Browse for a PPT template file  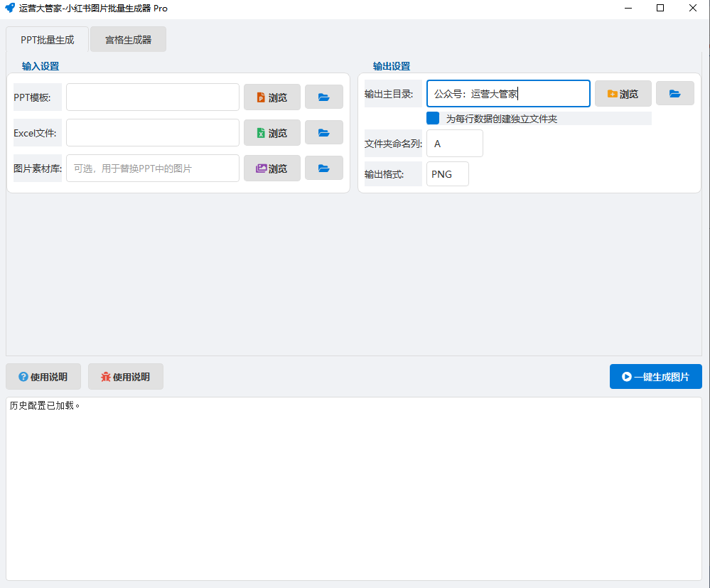(x=271, y=97)
